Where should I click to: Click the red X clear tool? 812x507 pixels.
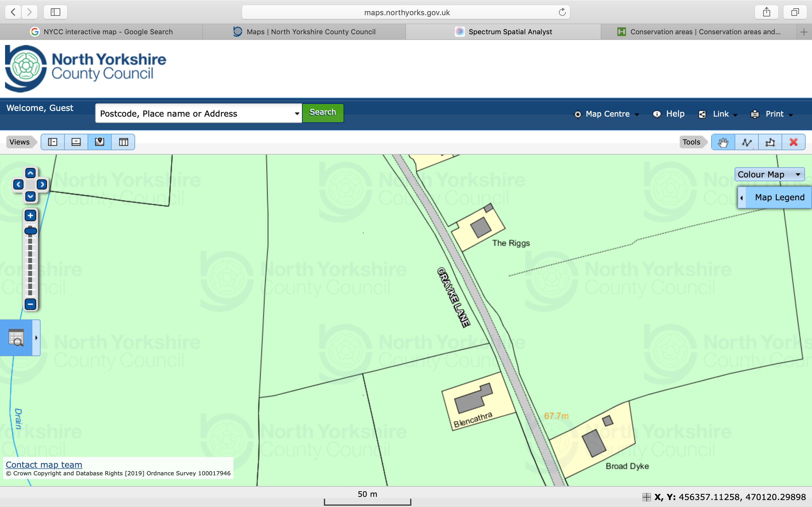[793, 142]
